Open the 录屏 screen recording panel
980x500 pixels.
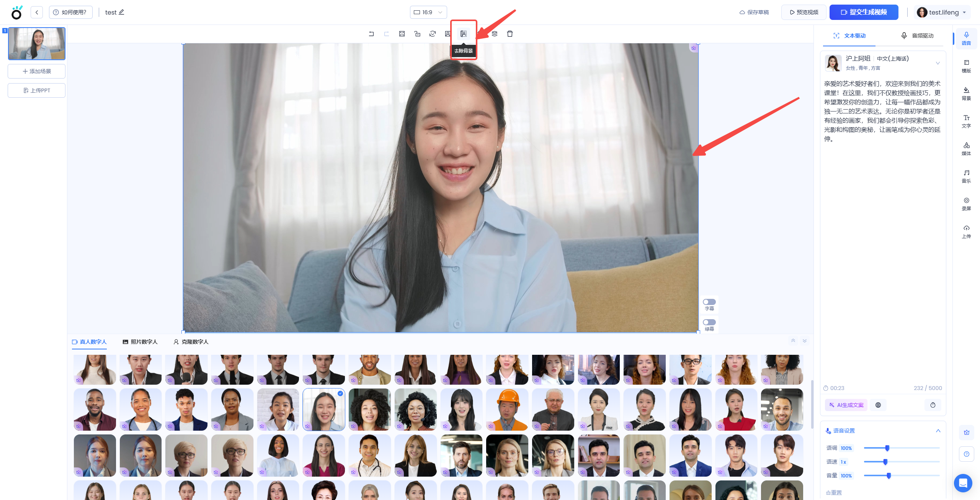click(x=966, y=203)
